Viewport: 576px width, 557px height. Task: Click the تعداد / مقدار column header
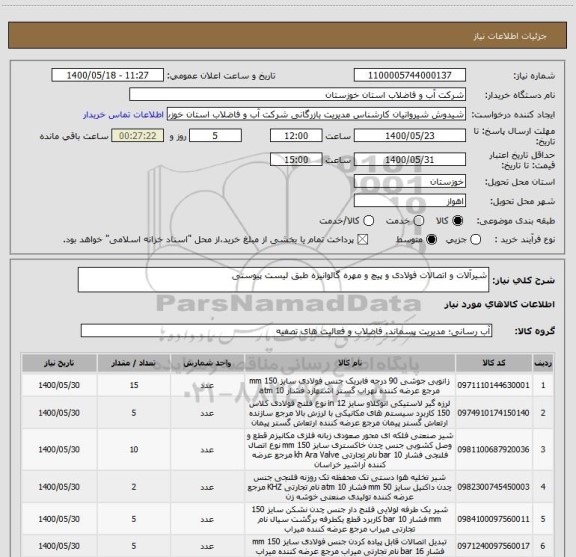[x=134, y=363]
